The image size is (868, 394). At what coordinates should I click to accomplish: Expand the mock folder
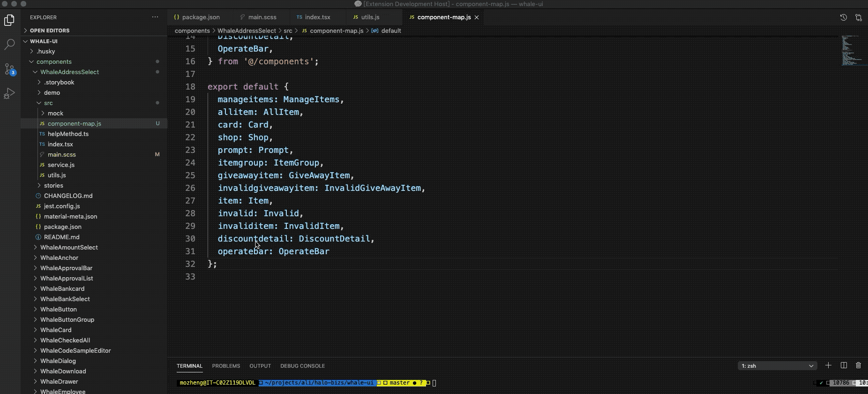(94, 114)
